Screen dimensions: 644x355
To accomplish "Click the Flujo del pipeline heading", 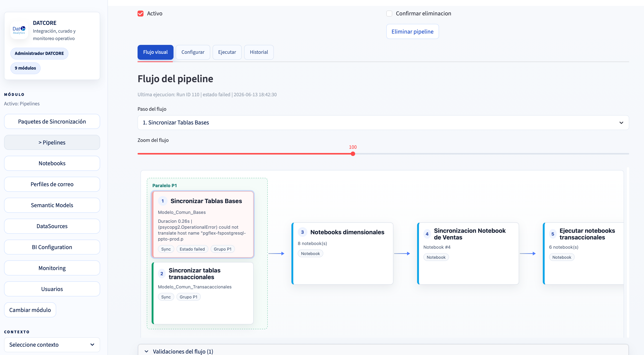I will 175,79.
